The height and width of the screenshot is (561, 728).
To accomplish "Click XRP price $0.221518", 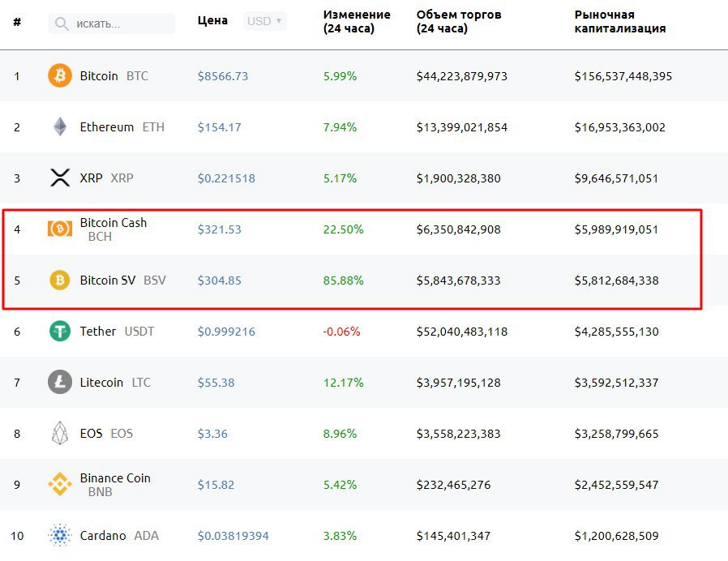I will point(226,178).
